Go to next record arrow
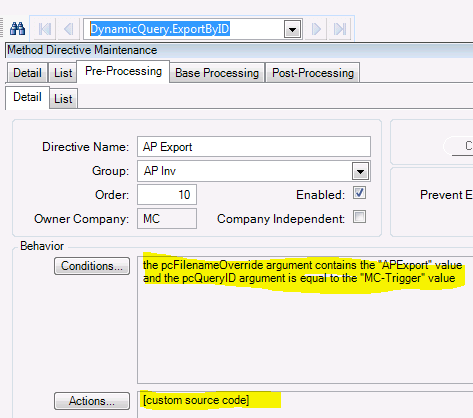Viewport: 473px width, 418px height. (316, 29)
